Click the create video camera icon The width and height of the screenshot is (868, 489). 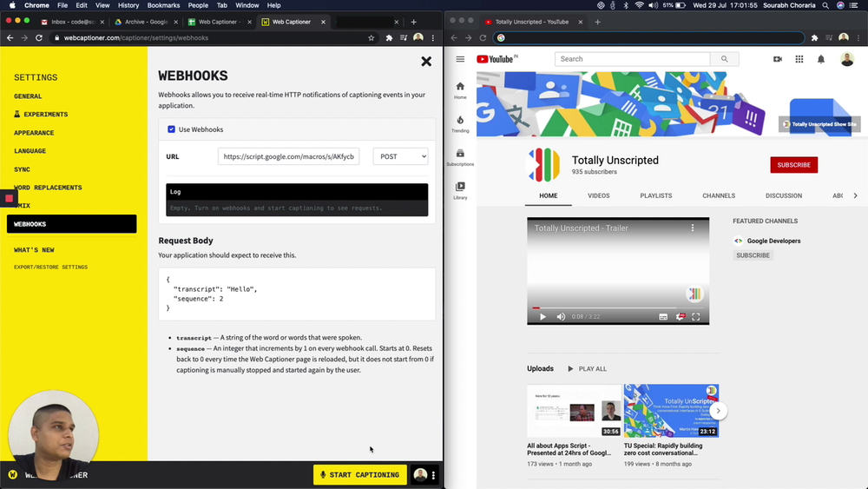pyautogui.click(x=778, y=59)
